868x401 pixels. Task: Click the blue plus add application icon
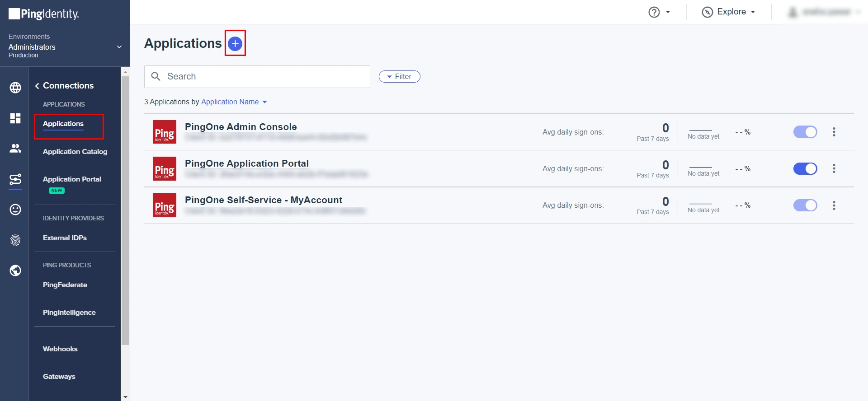pyautogui.click(x=235, y=43)
